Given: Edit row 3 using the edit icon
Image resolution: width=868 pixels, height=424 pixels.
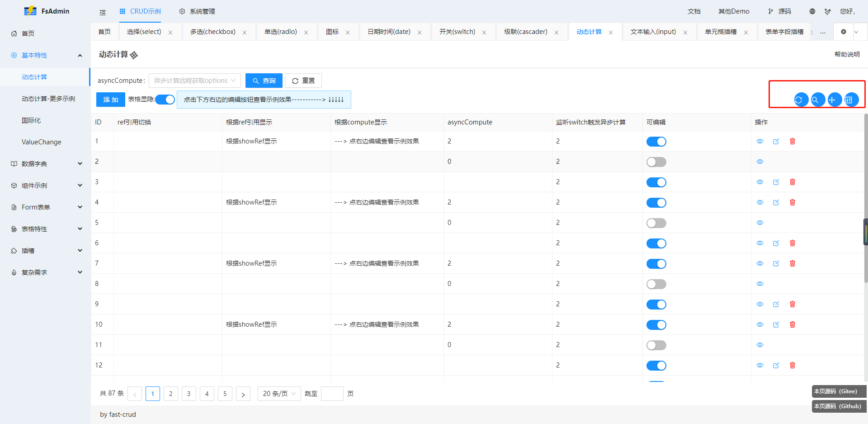Looking at the screenshot, I should pyautogui.click(x=776, y=182).
